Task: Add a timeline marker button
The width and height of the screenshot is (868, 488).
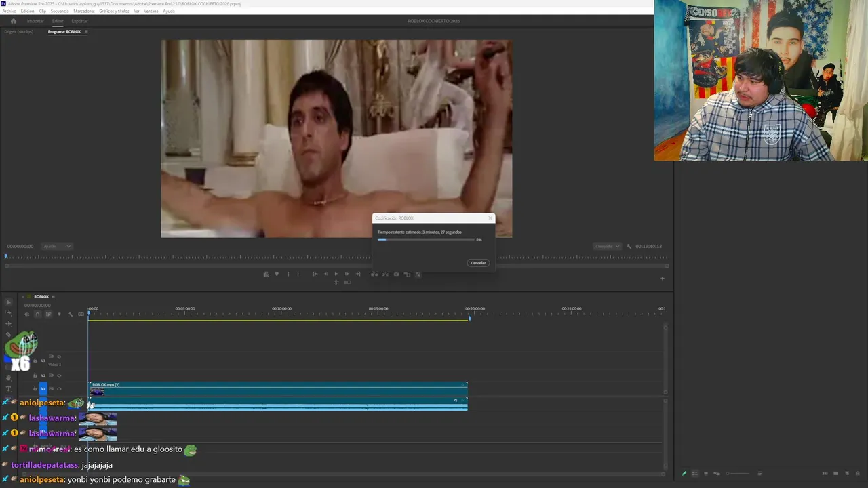Action: [x=59, y=314]
